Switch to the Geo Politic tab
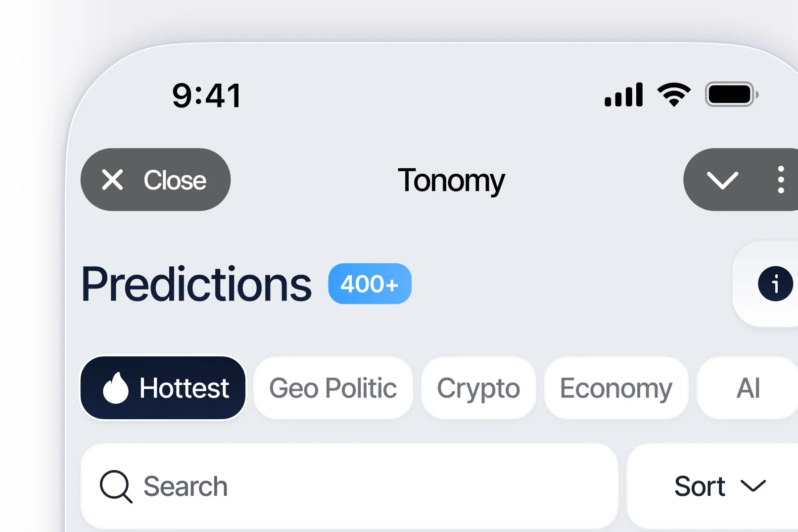The image size is (798, 532). 333,388
